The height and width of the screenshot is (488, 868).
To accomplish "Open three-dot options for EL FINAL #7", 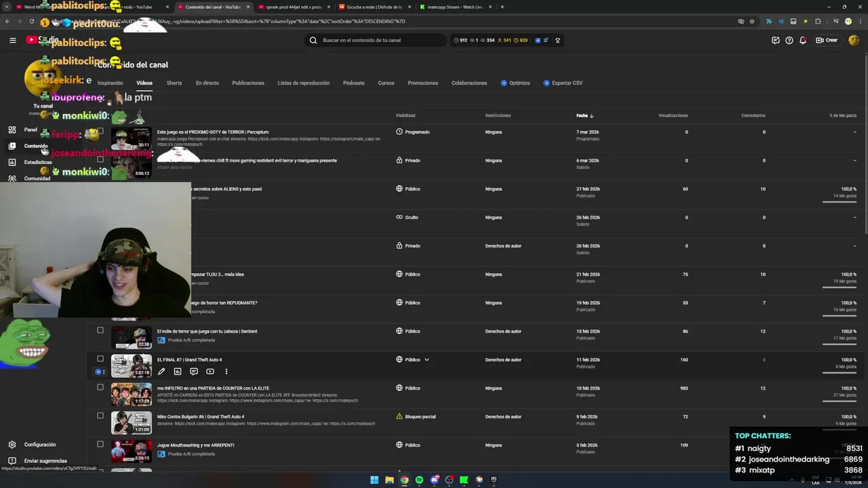I will 226,371.
